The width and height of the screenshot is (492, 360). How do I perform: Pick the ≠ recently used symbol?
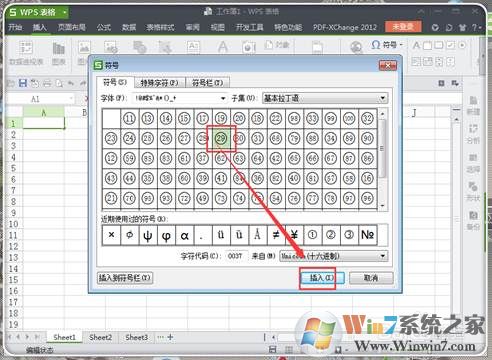276,235
